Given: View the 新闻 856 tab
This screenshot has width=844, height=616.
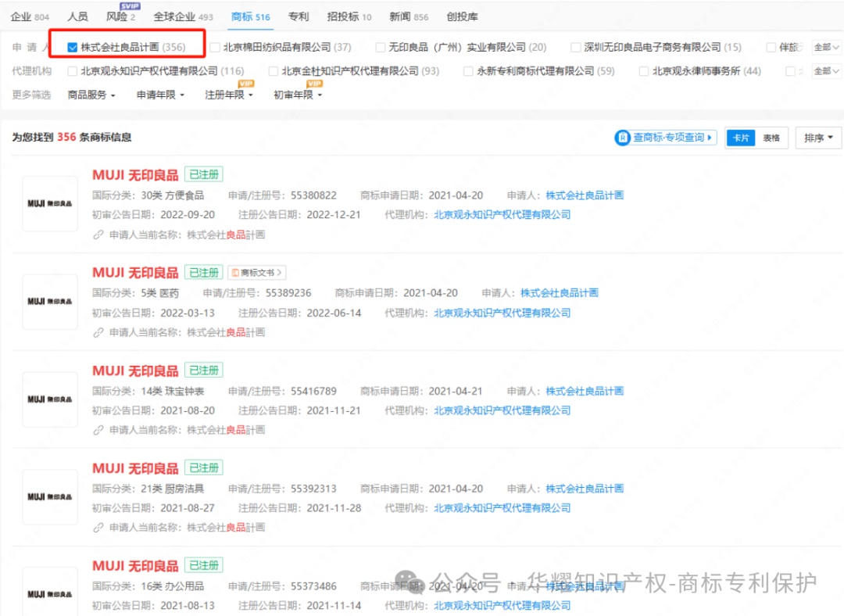Looking at the screenshot, I should (409, 16).
